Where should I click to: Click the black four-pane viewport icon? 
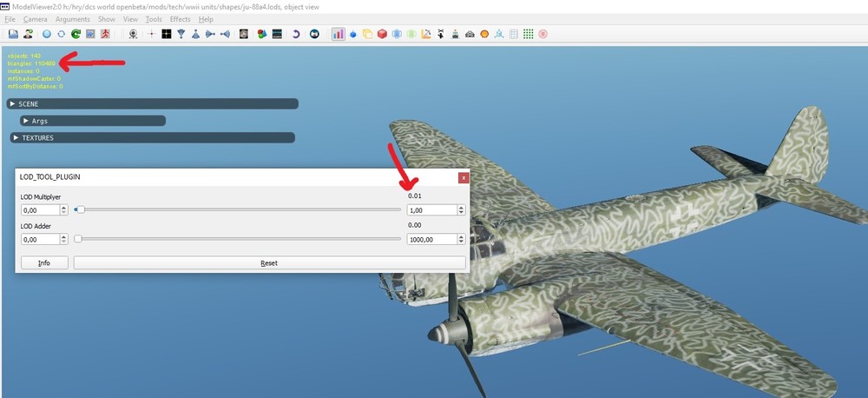[166, 34]
